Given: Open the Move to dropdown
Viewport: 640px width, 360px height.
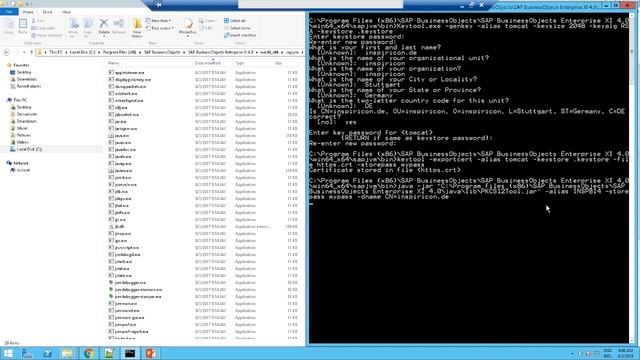Looking at the screenshot, I should [x=73, y=27].
